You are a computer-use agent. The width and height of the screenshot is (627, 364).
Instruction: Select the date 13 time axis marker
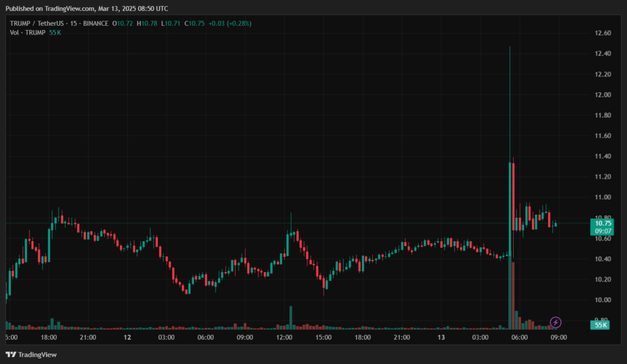pos(441,337)
